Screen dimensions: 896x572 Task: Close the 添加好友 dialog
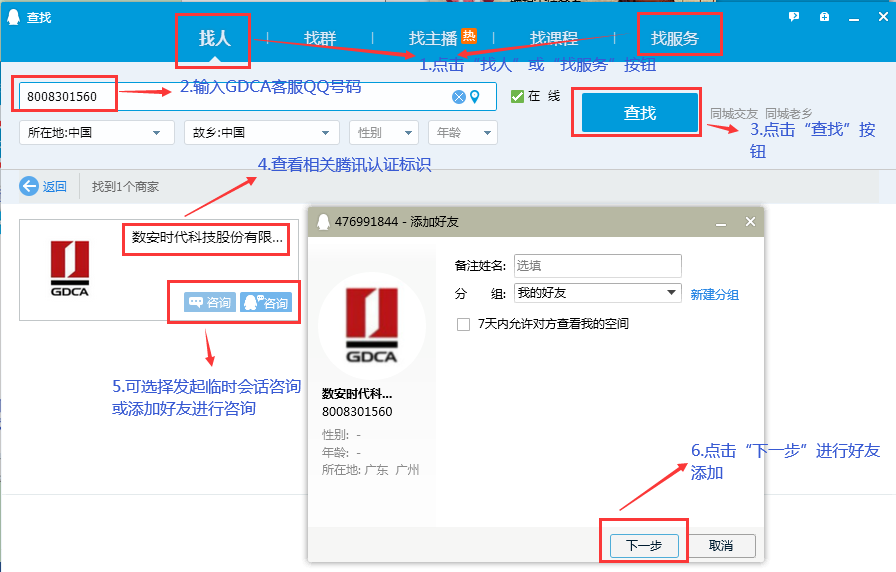coord(750,222)
